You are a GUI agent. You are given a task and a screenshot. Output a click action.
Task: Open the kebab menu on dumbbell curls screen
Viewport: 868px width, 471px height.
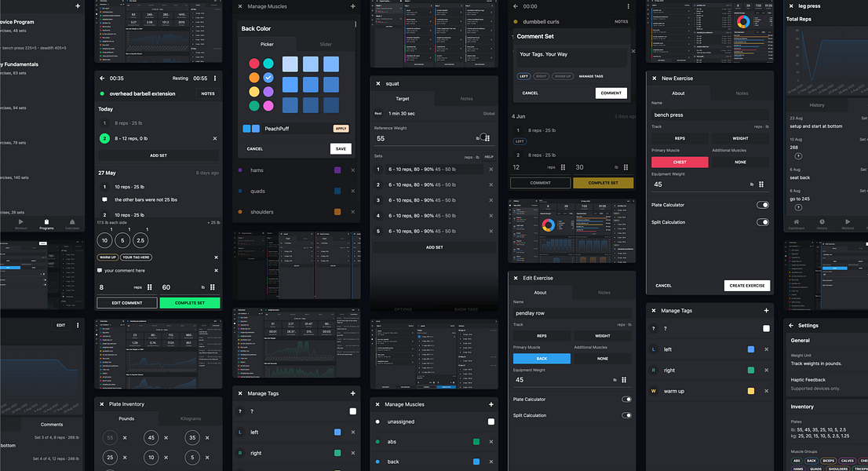pyautogui.click(x=628, y=6)
